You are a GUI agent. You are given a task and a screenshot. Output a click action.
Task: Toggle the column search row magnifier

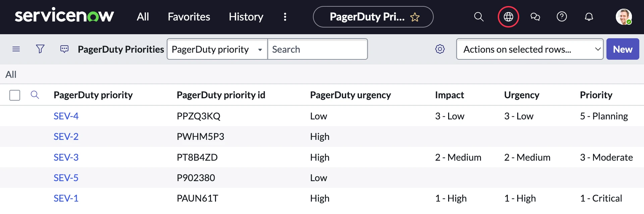tap(35, 95)
